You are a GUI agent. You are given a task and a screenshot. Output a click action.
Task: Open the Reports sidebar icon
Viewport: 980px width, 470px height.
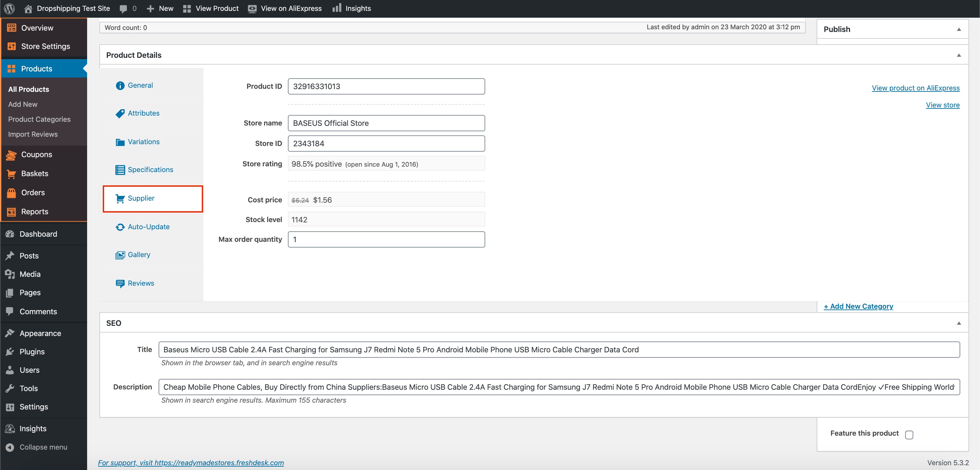12,212
